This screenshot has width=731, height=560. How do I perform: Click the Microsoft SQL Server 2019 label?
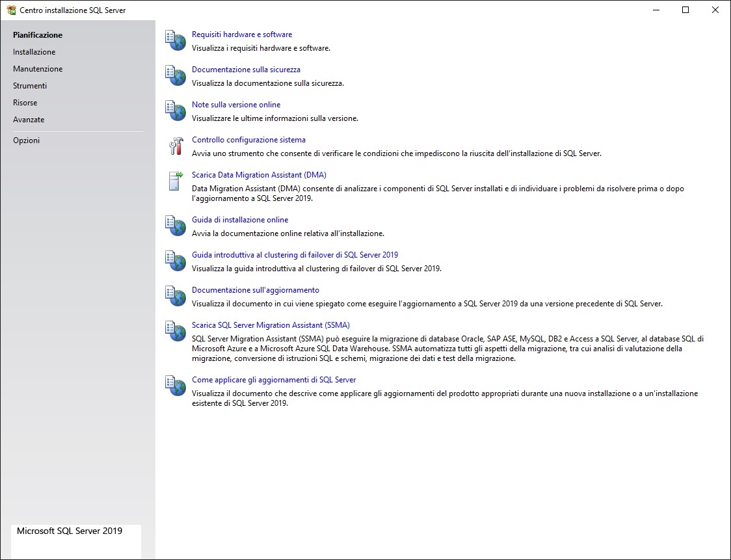pyautogui.click(x=70, y=531)
